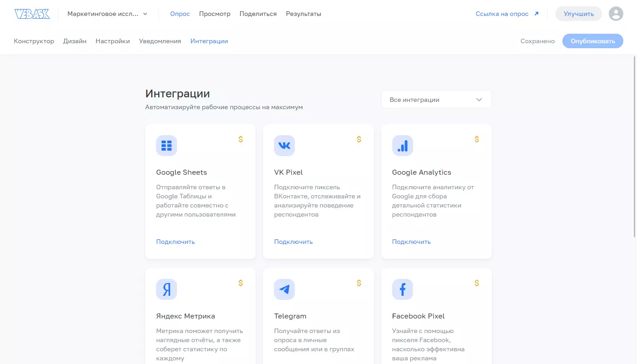Viewport: 637px width, 364px height.
Task: Click the Опубликовать button
Action: point(593,41)
